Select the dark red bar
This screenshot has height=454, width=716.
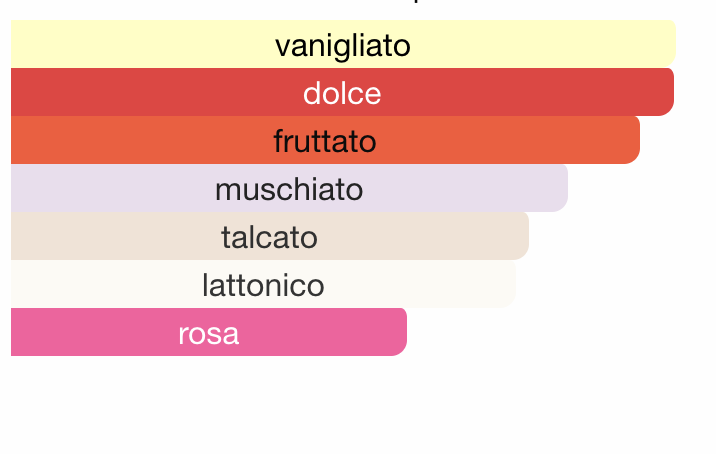coord(342,92)
